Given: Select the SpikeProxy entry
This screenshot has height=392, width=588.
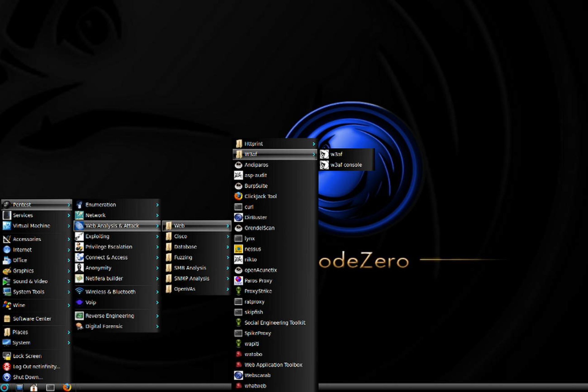Looking at the screenshot, I should pos(275,333).
